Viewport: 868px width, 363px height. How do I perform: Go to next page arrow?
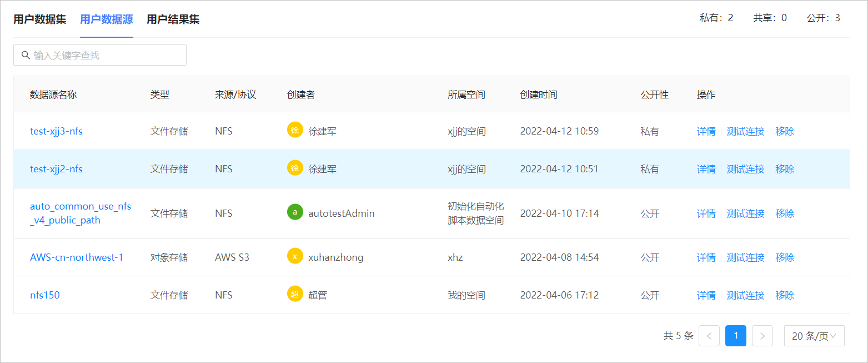tap(762, 336)
